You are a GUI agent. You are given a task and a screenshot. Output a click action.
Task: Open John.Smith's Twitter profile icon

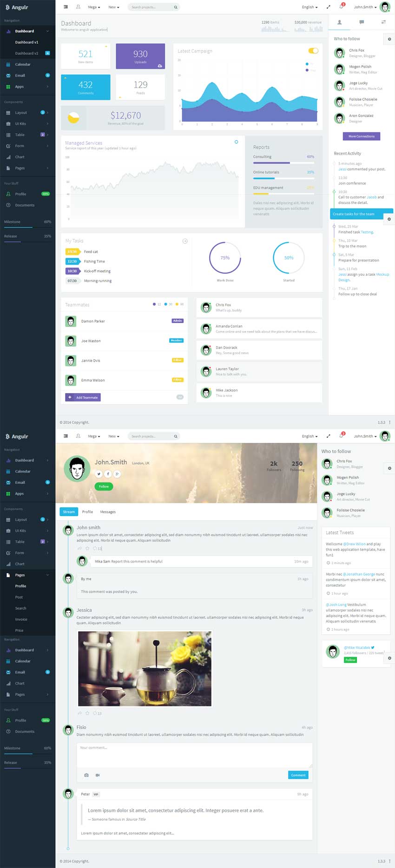point(99,474)
